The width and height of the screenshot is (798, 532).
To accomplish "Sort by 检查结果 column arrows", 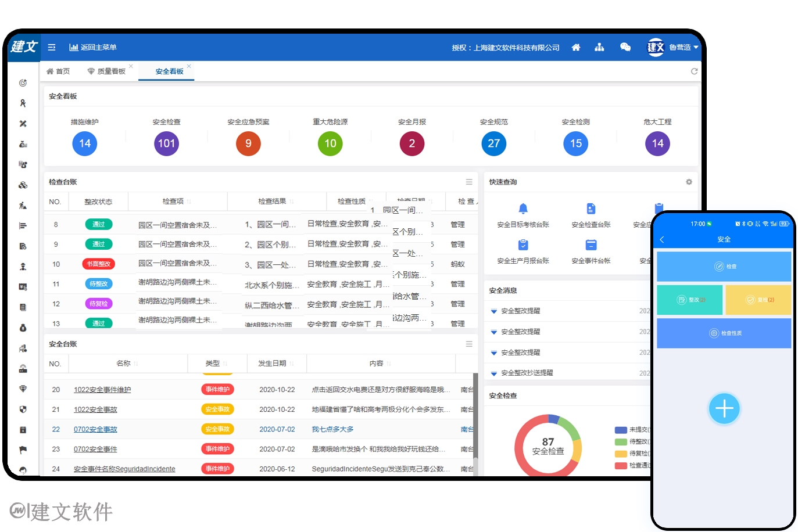I will (291, 202).
